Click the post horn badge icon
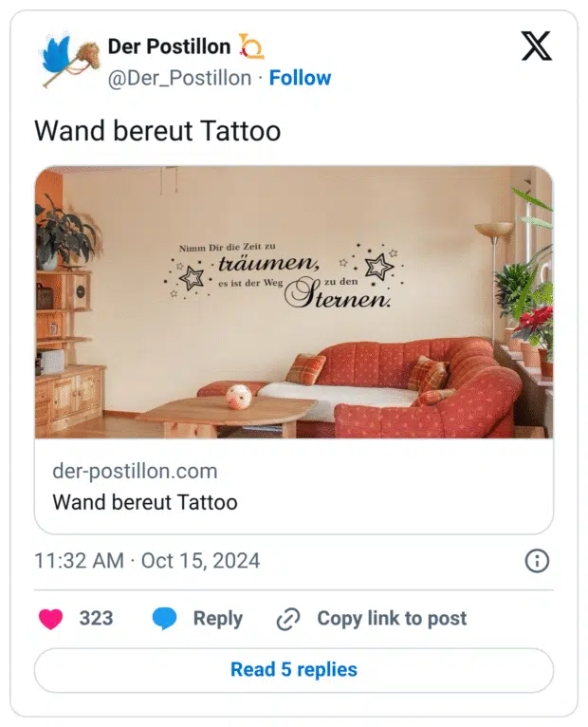Image resolution: width=588 pixels, height=727 pixels. click(250, 47)
